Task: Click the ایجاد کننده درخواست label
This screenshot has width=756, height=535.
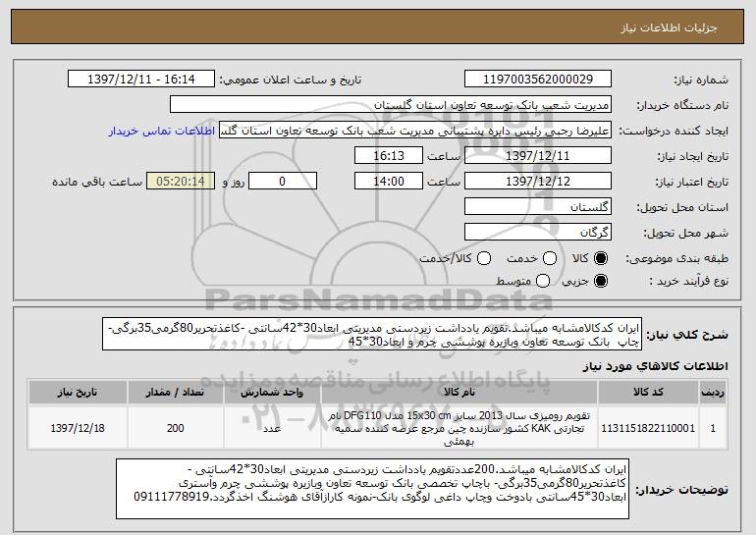Action: [x=674, y=131]
